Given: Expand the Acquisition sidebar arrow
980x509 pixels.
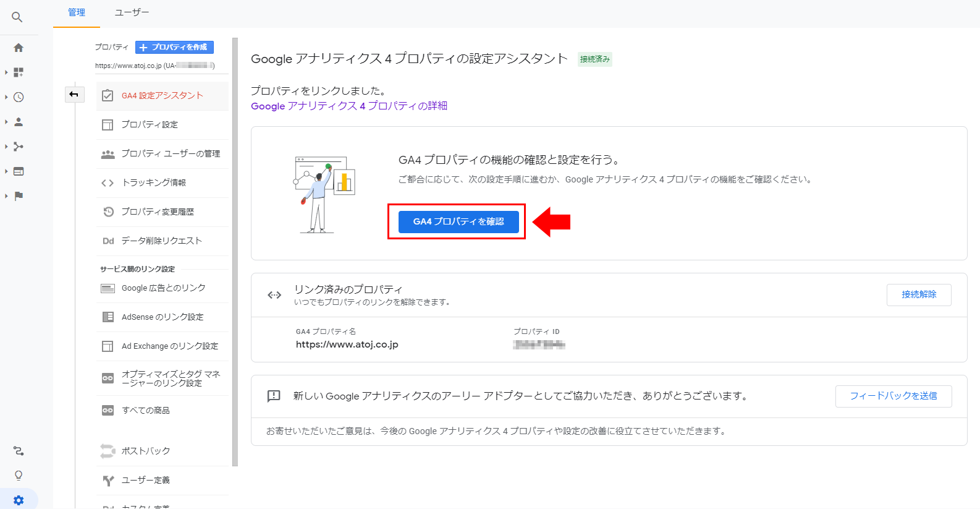Looking at the screenshot, I should tap(6, 147).
